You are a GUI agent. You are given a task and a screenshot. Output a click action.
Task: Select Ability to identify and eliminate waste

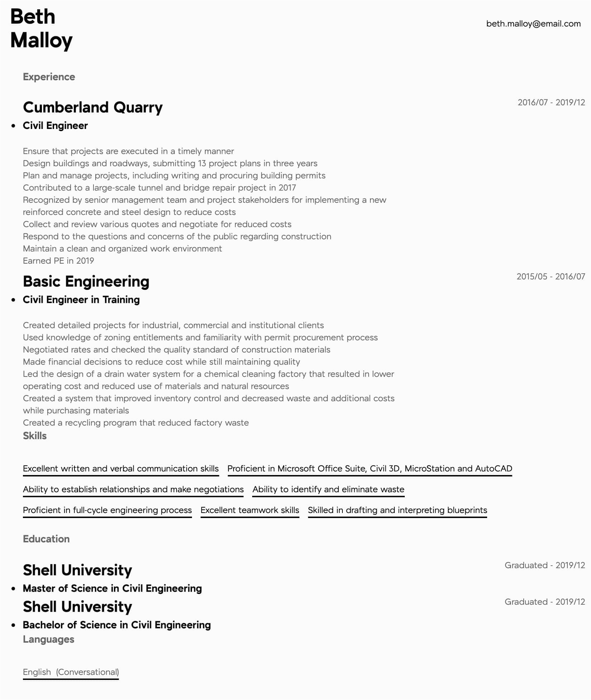pos(328,489)
